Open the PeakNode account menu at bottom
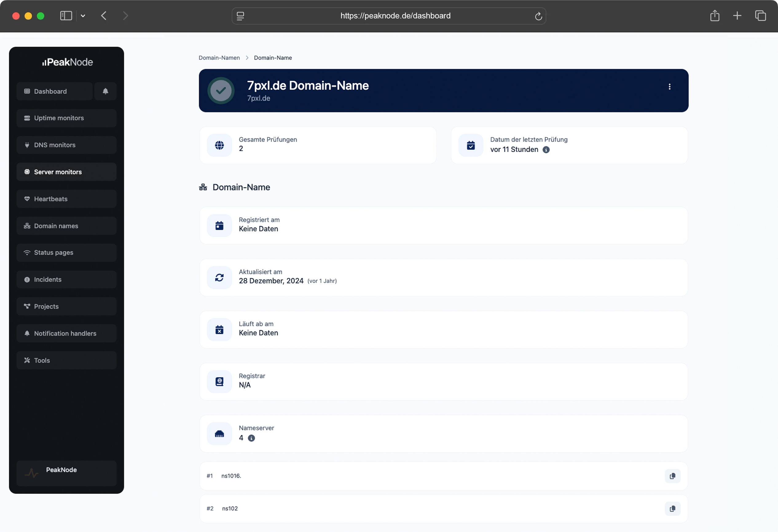Image resolution: width=778 pixels, height=532 pixels. pos(66,473)
